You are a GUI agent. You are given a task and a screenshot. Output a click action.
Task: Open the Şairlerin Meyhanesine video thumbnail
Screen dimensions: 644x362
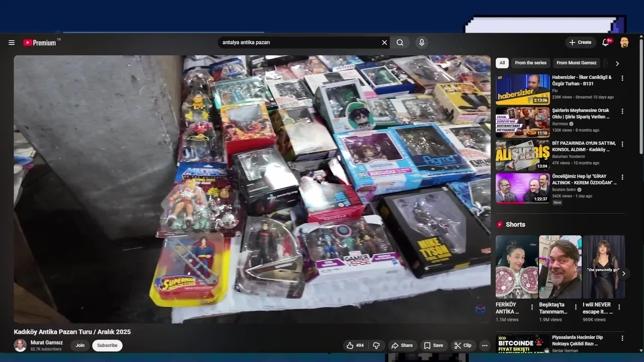click(523, 122)
